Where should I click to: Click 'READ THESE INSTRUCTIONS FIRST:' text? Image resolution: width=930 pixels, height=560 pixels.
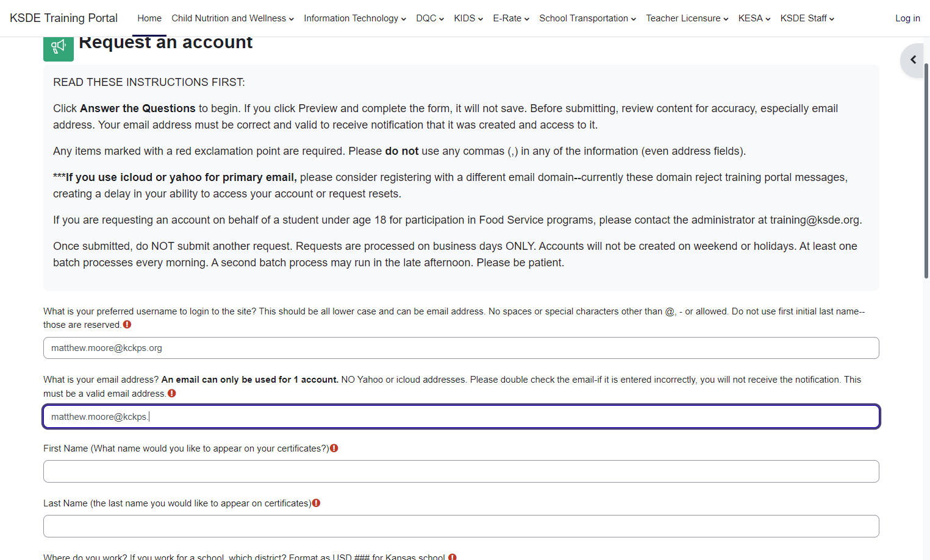tap(149, 82)
